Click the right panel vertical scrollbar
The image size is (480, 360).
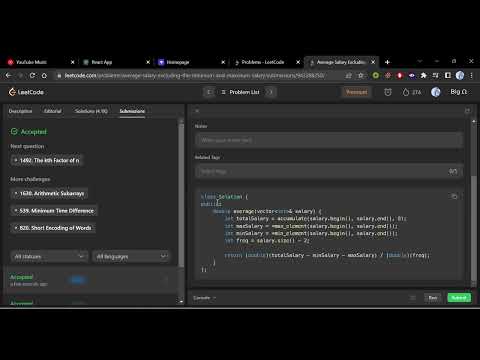[474, 228]
